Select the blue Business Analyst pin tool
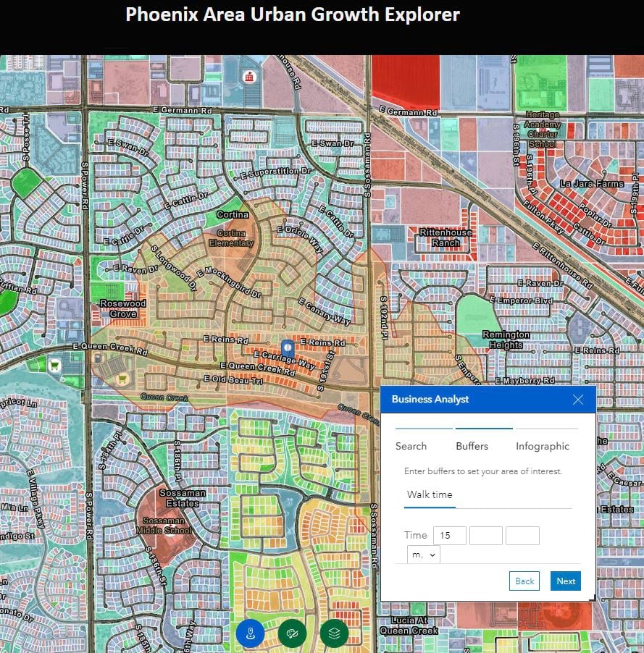Viewport: 644px width, 653px height. 250,633
